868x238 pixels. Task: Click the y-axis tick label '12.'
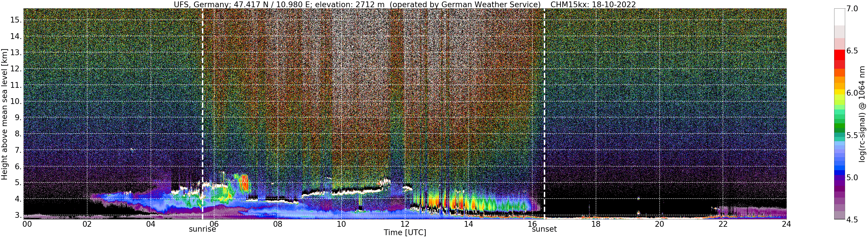16,69
